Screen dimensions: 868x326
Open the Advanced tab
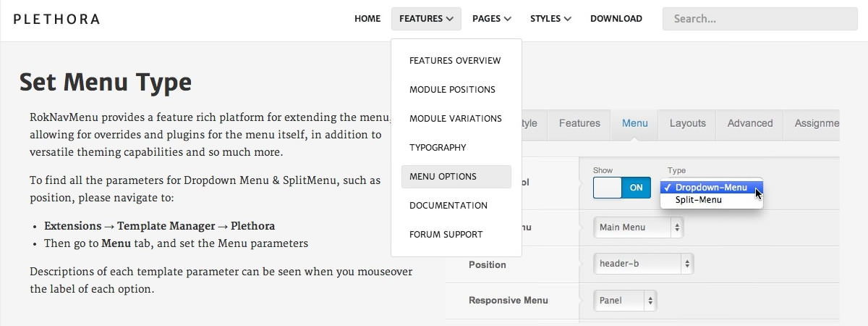coord(749,123)
